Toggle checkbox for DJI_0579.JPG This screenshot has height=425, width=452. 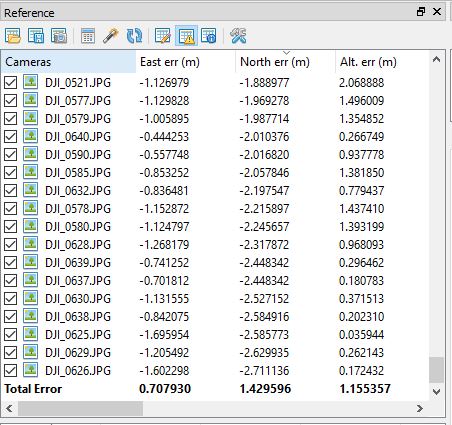(x=10, y=119)
